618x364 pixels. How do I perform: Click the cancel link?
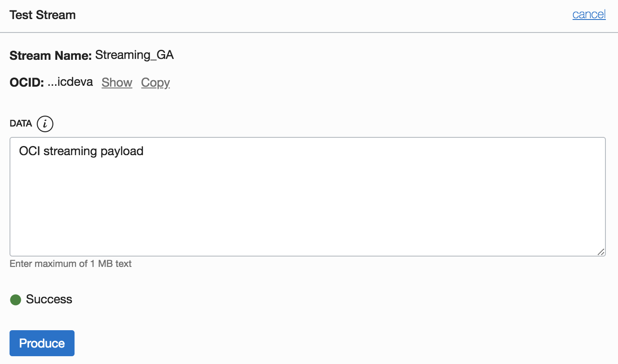point(589,15)
